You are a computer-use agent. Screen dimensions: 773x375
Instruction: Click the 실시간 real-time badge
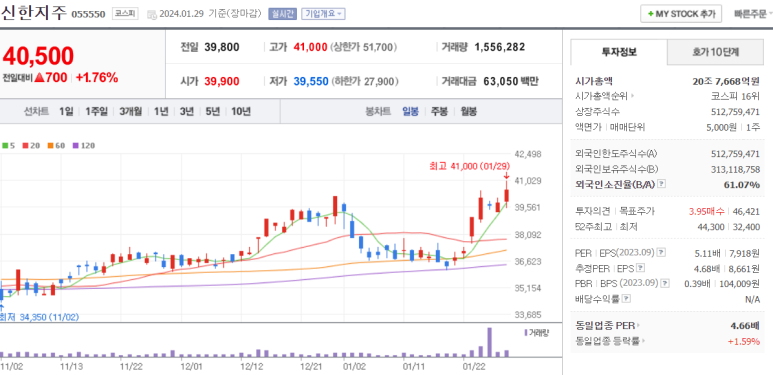(x=282, y=14)
